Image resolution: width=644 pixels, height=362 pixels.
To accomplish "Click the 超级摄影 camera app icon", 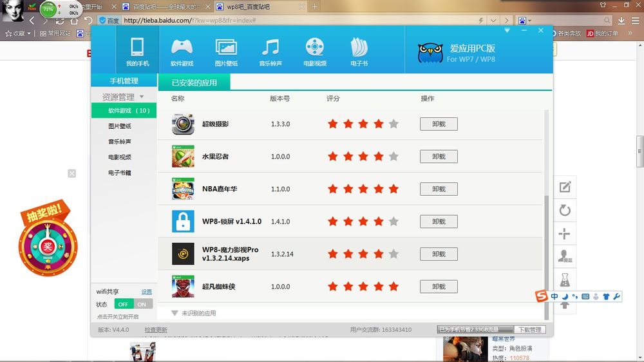I will 183,124.
